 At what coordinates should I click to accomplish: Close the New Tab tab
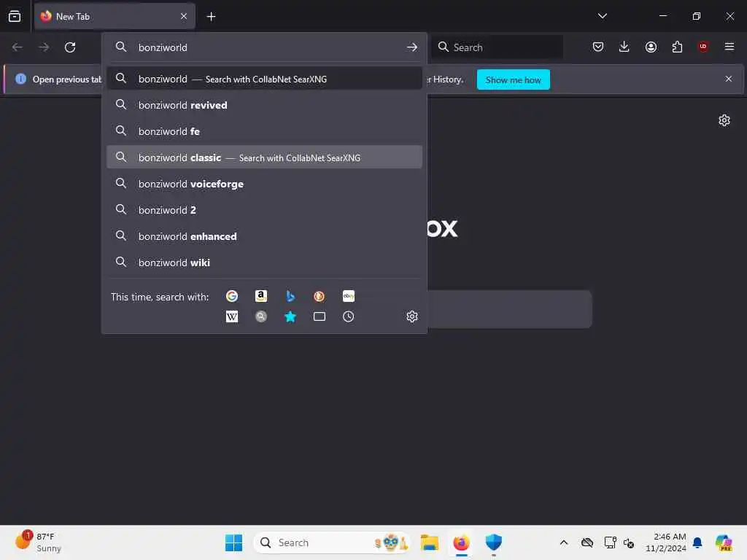click(184, 17)
